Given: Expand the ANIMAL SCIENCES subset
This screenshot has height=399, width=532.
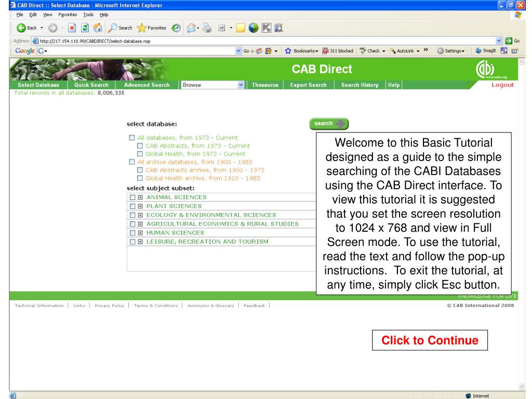Looking at the screenshot, I should (140, 197).
